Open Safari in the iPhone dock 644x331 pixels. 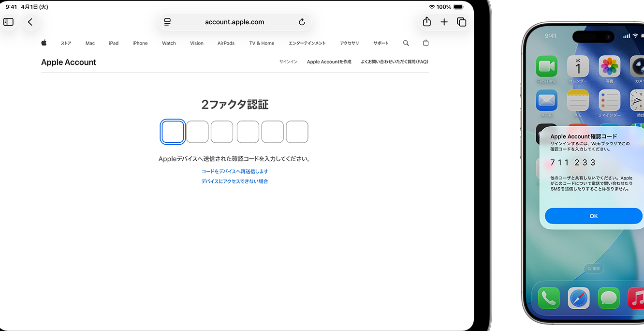pyautogui.click(x=579, y=298)
